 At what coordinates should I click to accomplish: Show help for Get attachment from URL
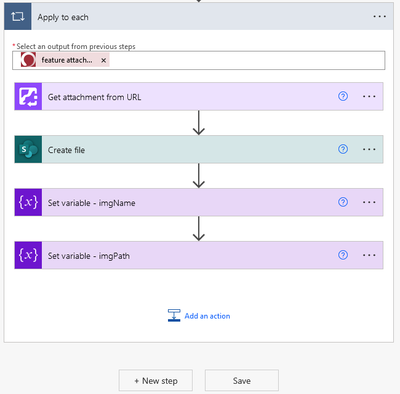[x=343, y=96]
